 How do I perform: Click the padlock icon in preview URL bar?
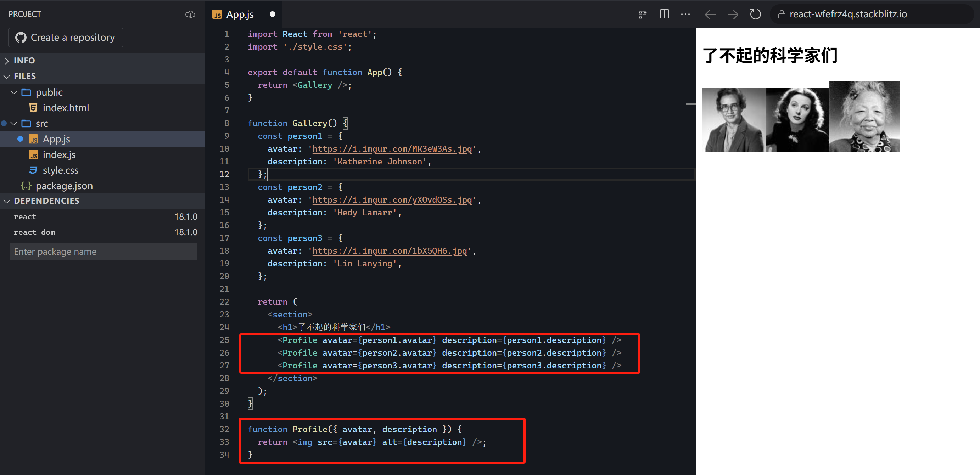(x=782, y=15)
